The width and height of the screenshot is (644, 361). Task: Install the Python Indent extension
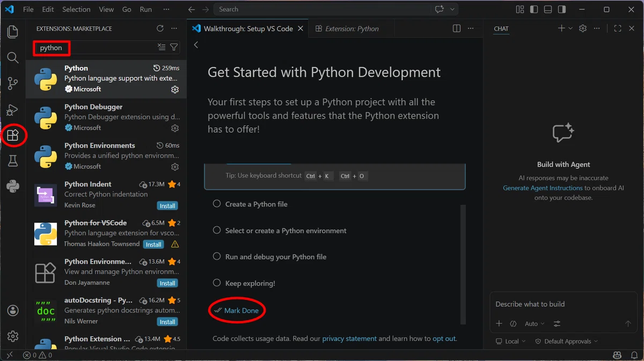point(167,206)
